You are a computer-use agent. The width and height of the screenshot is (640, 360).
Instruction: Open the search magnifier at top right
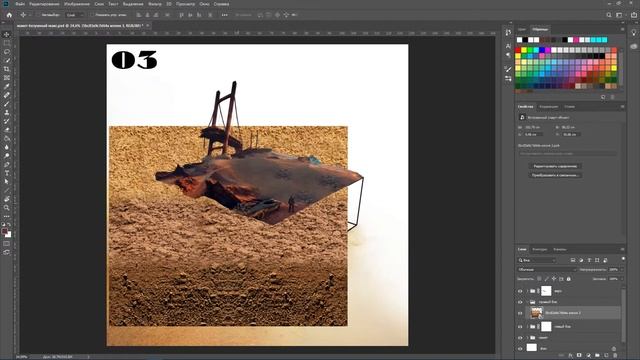click(609, 15)
